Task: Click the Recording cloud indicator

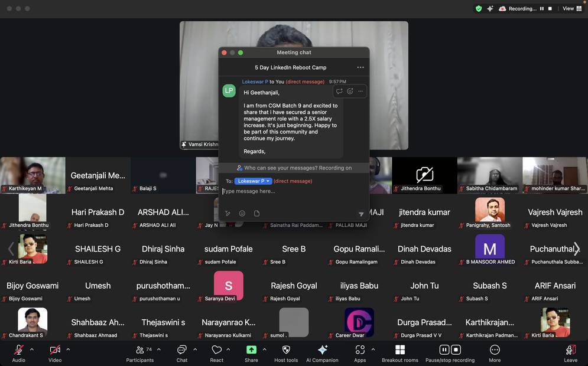Action: pyautogui.click(x=518, y=8)
